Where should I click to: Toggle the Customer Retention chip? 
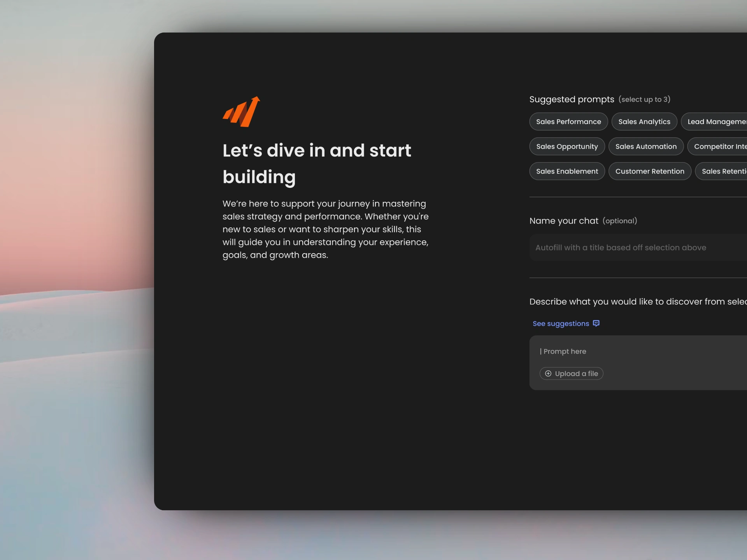click(x=650, y=171)
